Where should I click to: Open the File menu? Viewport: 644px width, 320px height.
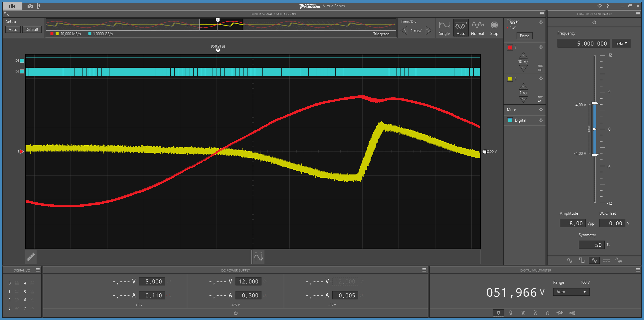(12, 6)
